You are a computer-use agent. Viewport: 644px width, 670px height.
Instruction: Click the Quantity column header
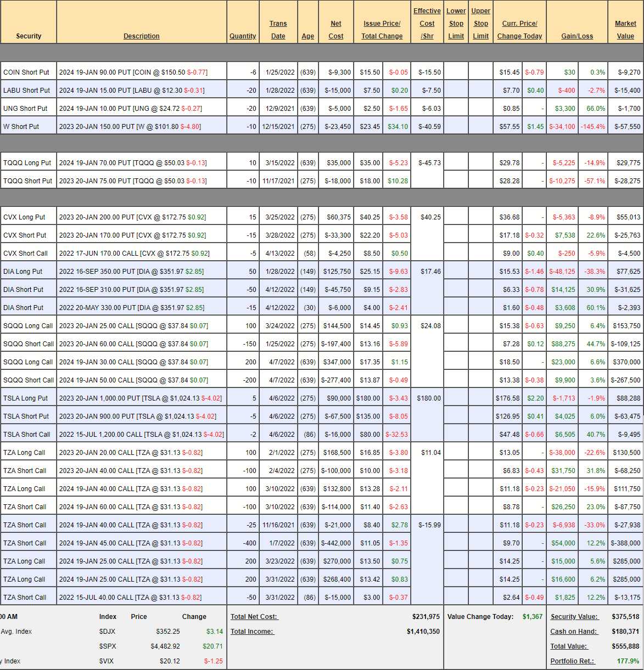[243, 36]
